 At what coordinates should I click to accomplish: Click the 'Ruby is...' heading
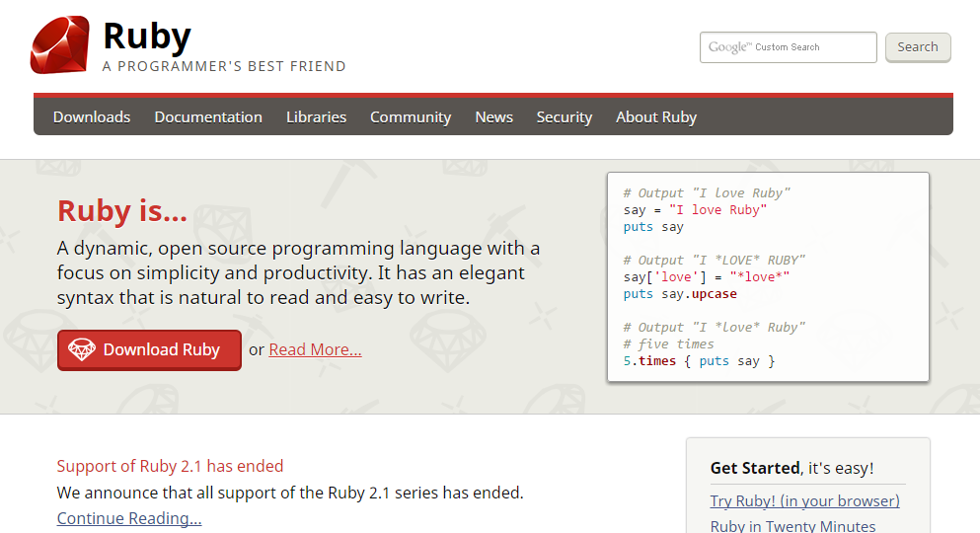point(122,210)
